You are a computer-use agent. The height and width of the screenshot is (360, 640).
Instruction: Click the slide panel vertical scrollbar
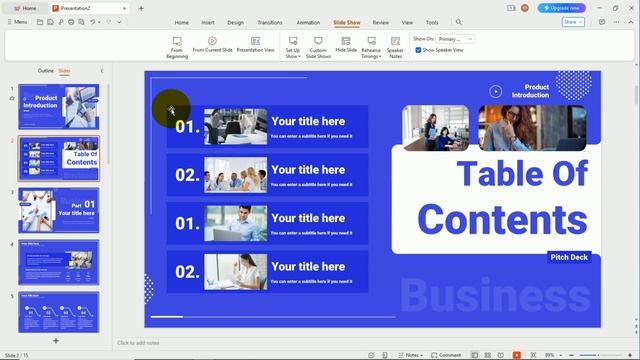click(108, 124)
